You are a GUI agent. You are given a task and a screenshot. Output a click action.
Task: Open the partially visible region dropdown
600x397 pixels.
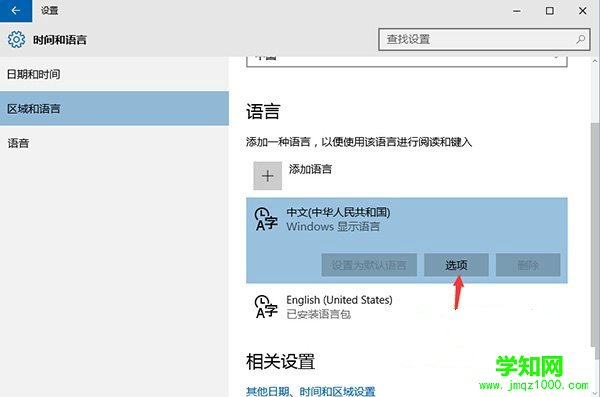pos(407,61)
